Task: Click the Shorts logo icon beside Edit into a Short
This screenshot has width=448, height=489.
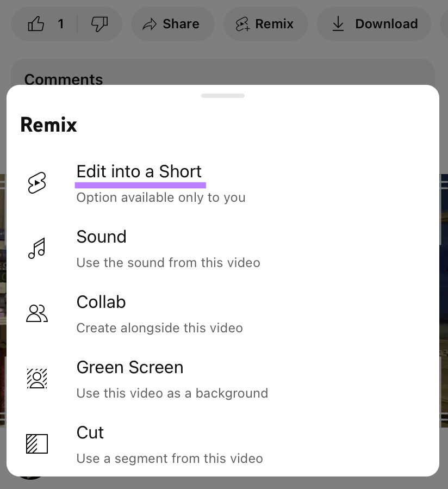Action: click(37, 183)
